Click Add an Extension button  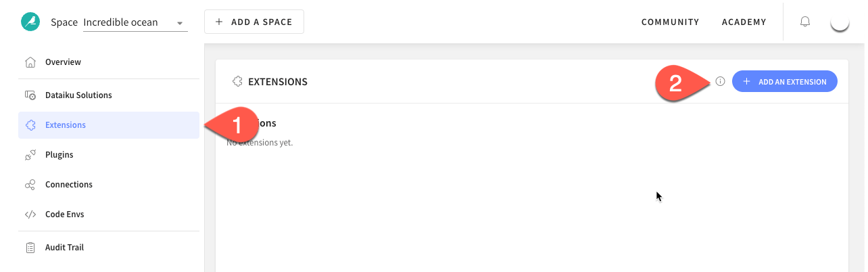(x=784, y=82)
